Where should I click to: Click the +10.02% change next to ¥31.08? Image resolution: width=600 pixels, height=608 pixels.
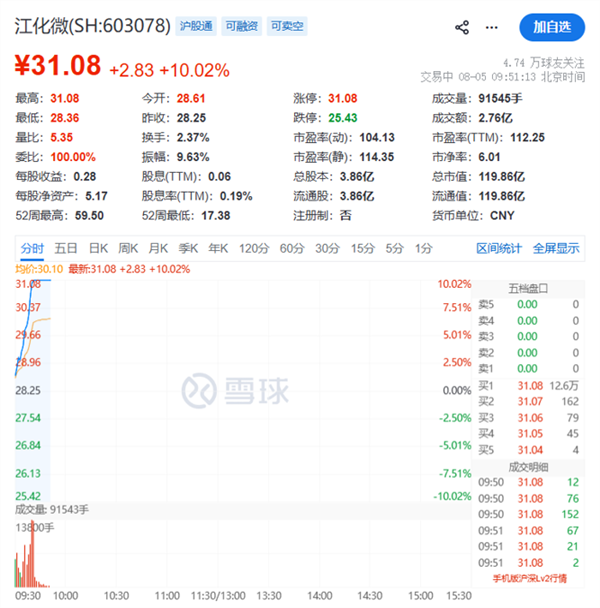coord(194,71)
